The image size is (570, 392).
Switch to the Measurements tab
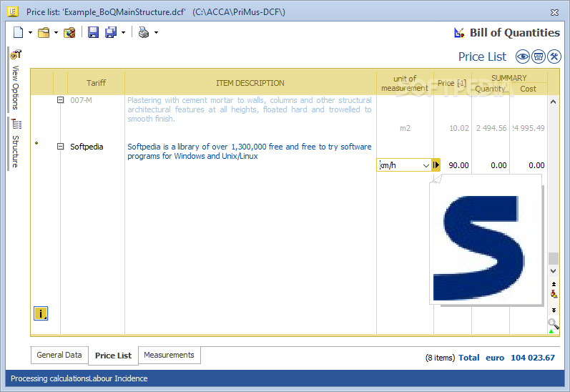(169, 355)
